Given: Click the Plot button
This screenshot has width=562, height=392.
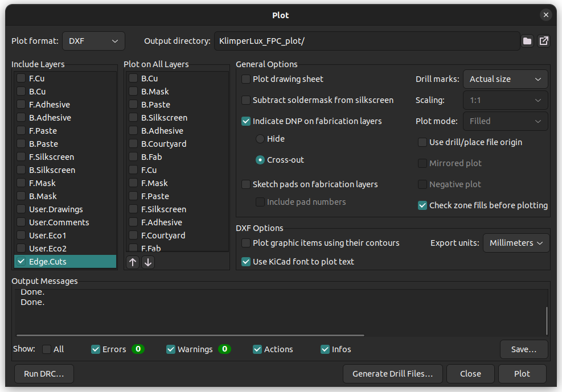Looking at the screenshot, I should (x=522, y=374).
